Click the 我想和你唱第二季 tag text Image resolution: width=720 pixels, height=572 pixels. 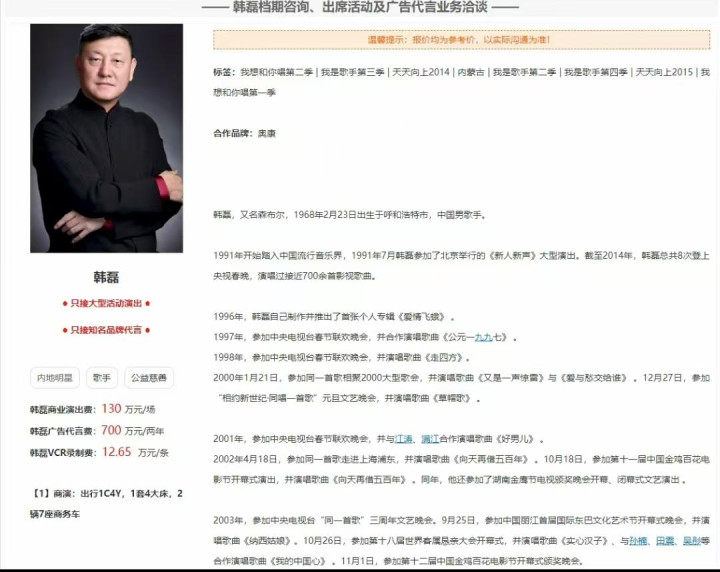point(276,72)
